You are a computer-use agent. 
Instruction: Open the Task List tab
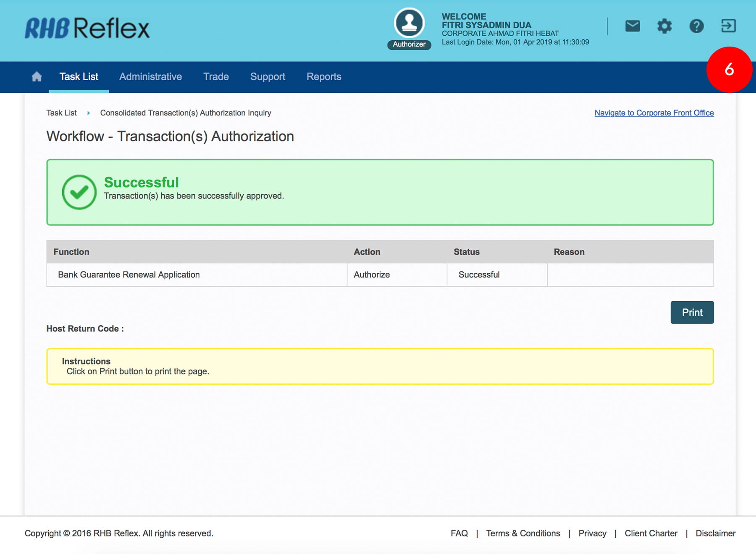[79, 77]
